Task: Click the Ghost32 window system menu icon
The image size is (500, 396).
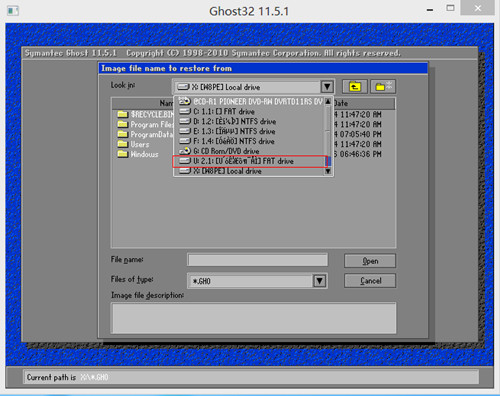Action: (x=13, y=11)
